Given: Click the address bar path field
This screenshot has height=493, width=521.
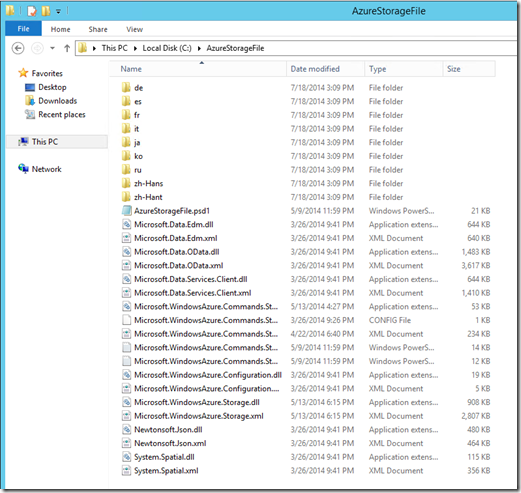Looking at the screenshot, I should pos(296,48).
